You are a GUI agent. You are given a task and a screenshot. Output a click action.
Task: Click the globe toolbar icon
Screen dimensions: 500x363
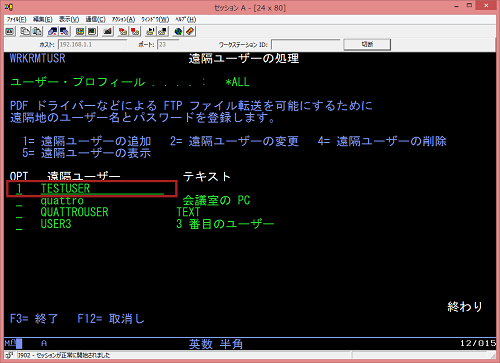178,31
